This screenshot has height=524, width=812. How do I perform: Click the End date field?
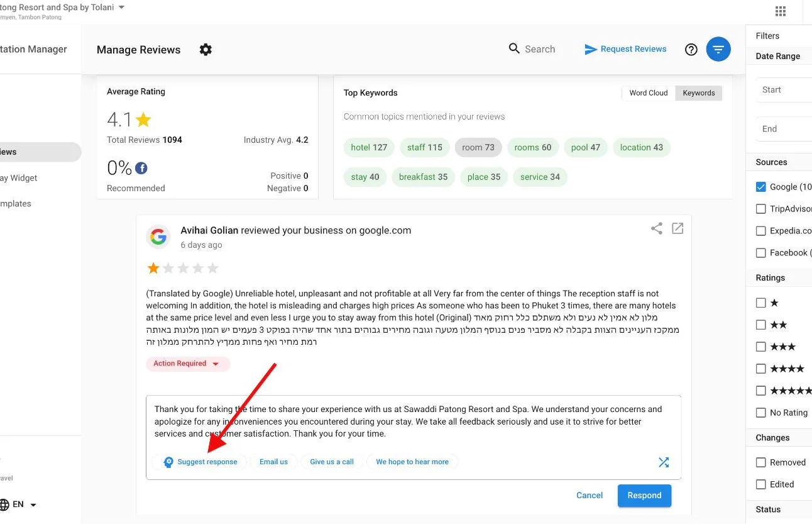point(784,129)
